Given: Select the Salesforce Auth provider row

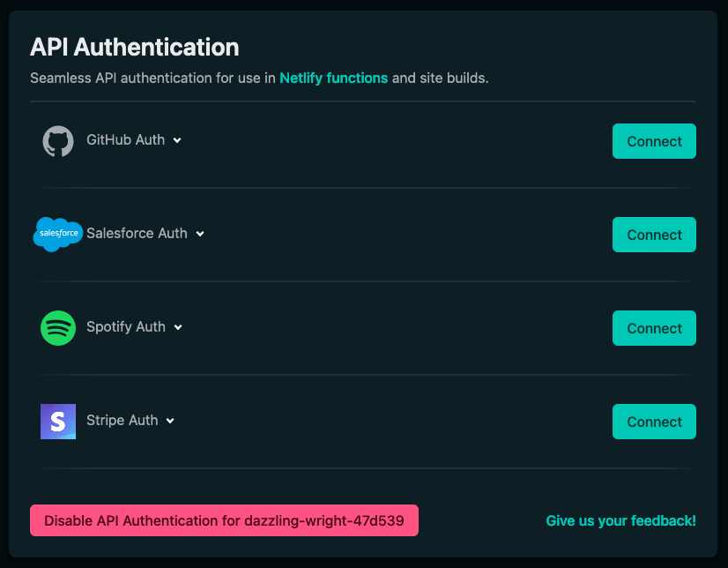Looking at the screenshot, I should point(136,234).
